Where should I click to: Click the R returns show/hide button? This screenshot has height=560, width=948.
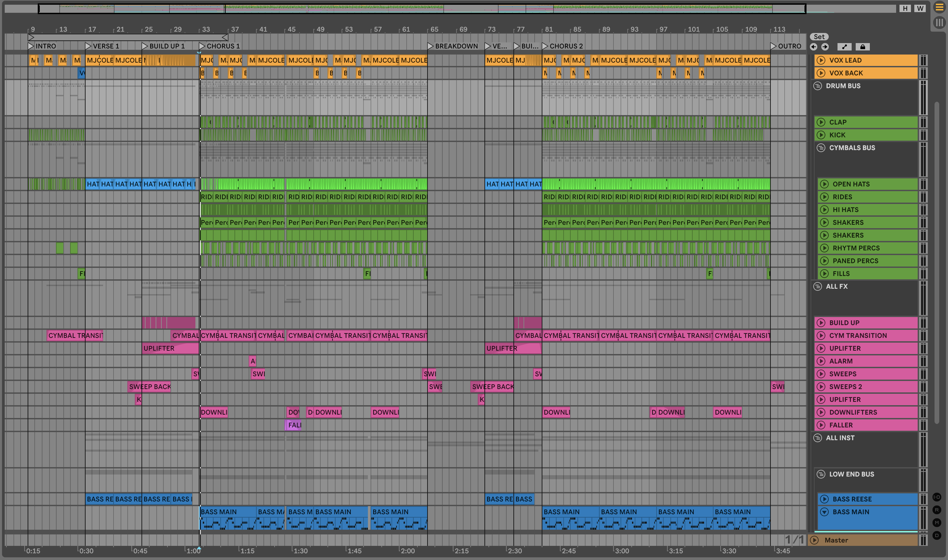(x=937, y=510)
